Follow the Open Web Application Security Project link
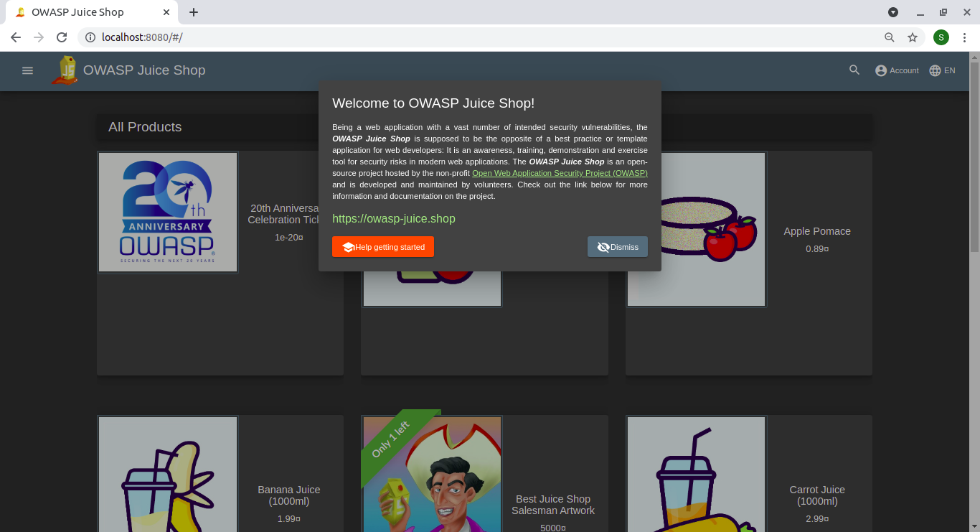 [560, 173]
